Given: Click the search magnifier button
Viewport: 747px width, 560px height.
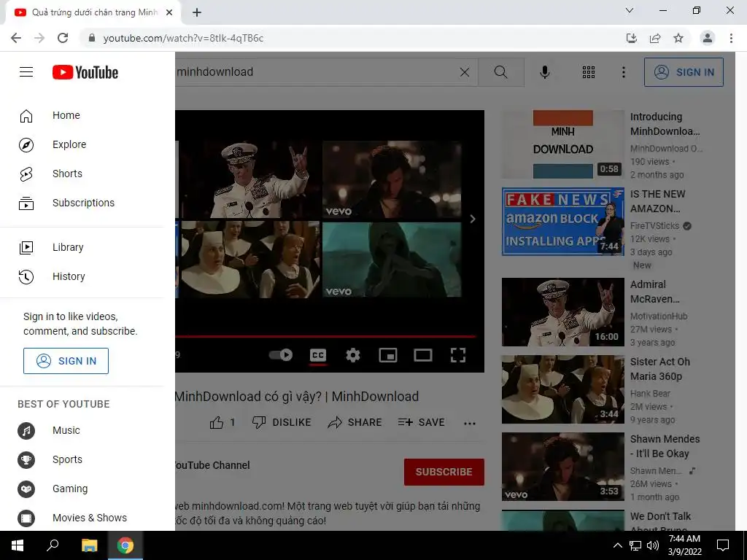Looking at the screenshot, I should [500, 72].
